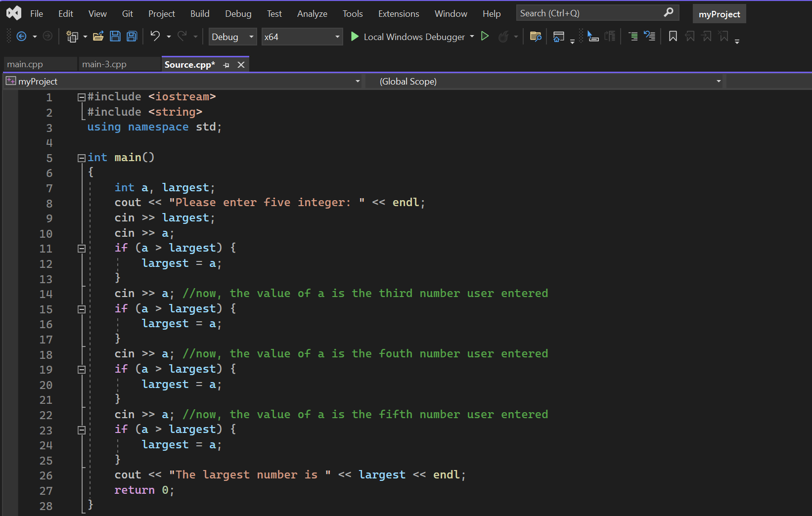Click the Open File folder icon

tap(98, 37)
